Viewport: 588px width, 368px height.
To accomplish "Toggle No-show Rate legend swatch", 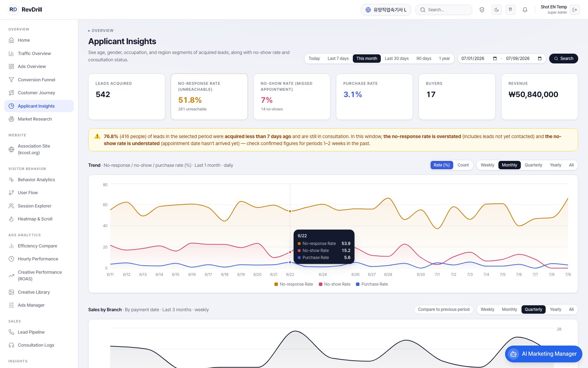I will pos(321,284).
